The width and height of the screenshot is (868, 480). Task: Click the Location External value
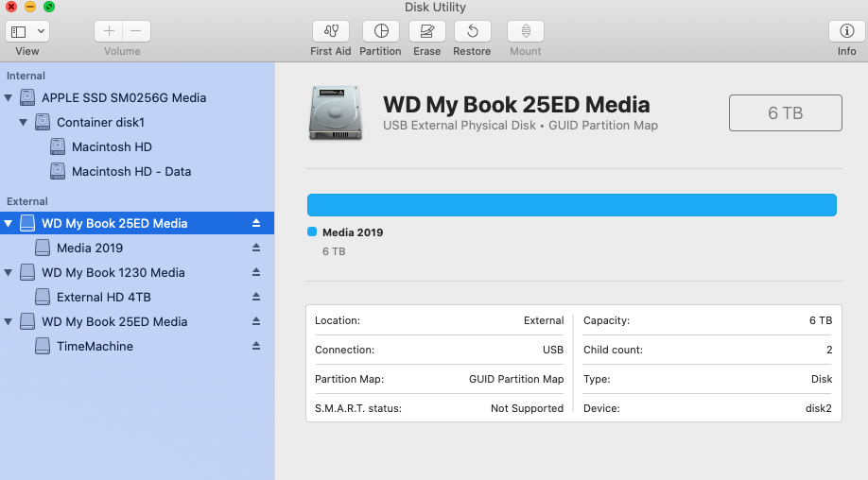pos(544,320)
